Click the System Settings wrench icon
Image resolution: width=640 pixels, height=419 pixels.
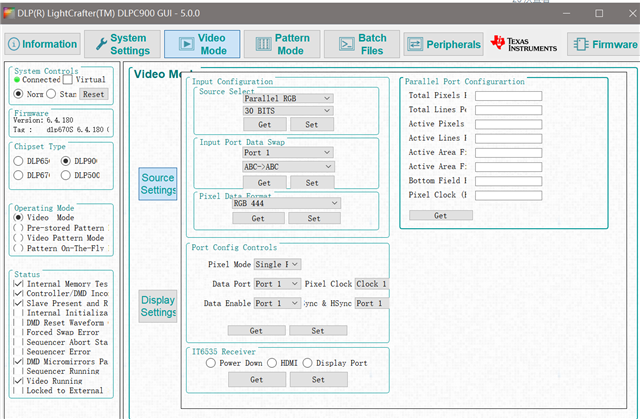click(x=101, y=43)
